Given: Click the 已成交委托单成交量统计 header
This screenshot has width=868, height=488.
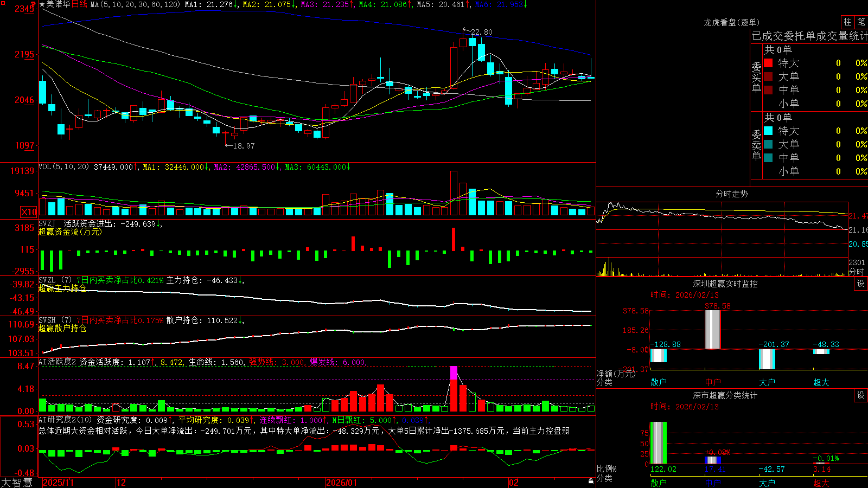Looking at the screenshot, I should (809, 36).
